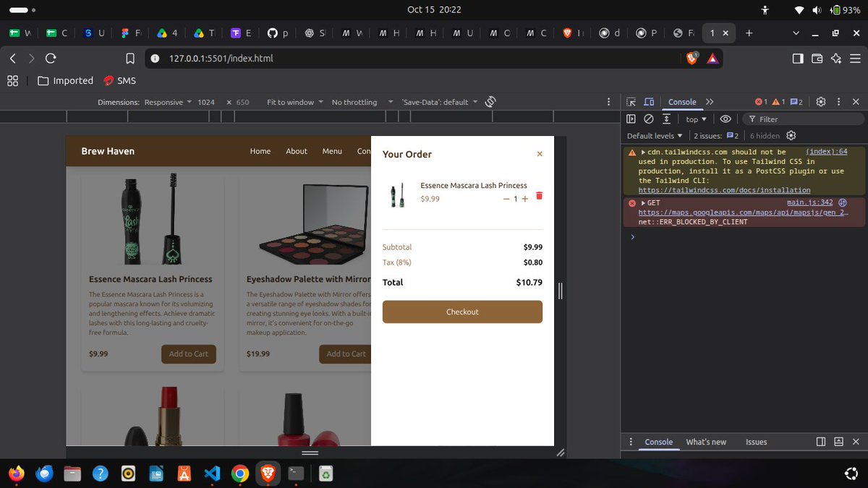Open the SMS bookmark
Viewport: 868px width, 488px height.
click(x=119, y=80)
